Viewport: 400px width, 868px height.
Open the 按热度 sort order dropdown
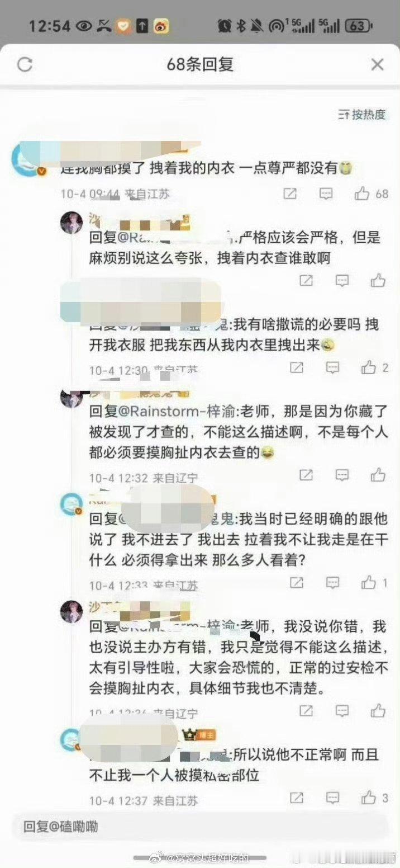click(x=362, y=115)
